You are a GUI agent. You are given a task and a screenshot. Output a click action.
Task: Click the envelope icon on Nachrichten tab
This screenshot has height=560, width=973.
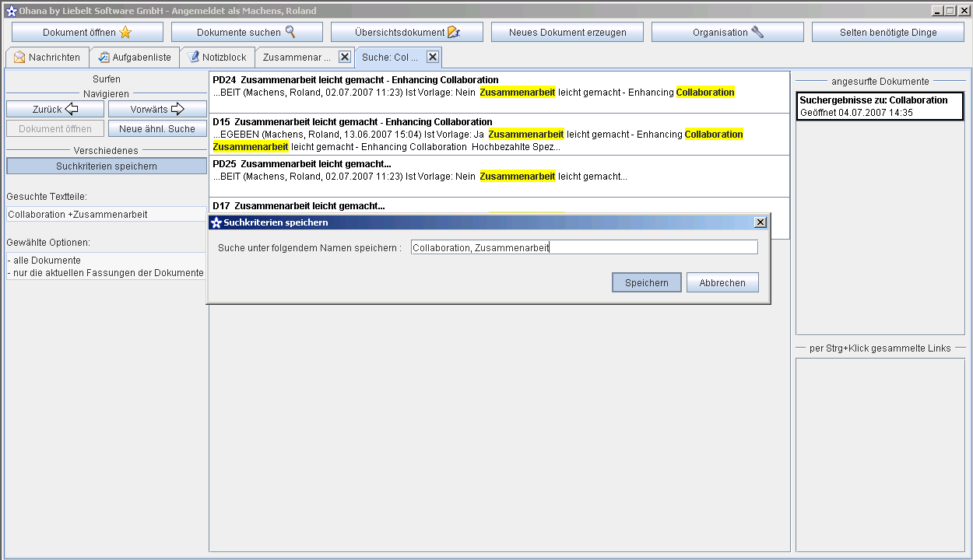click(x=19, y=58)
